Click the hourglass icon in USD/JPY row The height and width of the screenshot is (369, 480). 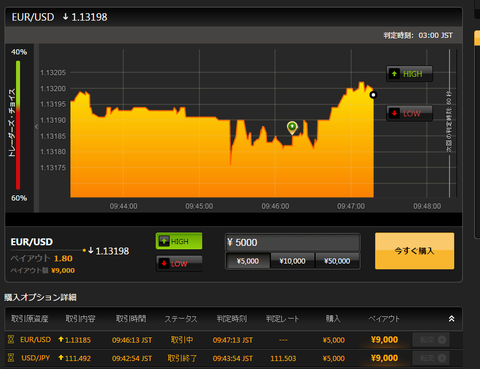pyautogui.click(x=11, y=358)
